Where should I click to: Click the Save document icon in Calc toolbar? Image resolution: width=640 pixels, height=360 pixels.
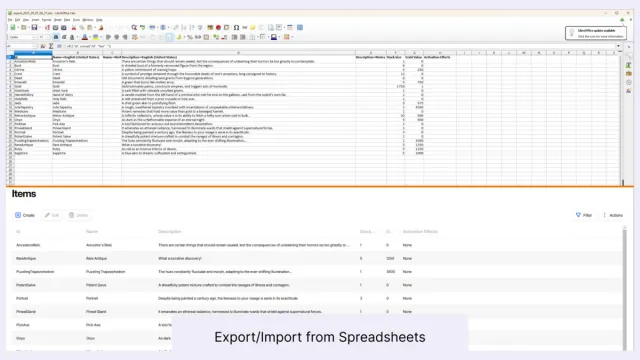[x=34, y=27]
